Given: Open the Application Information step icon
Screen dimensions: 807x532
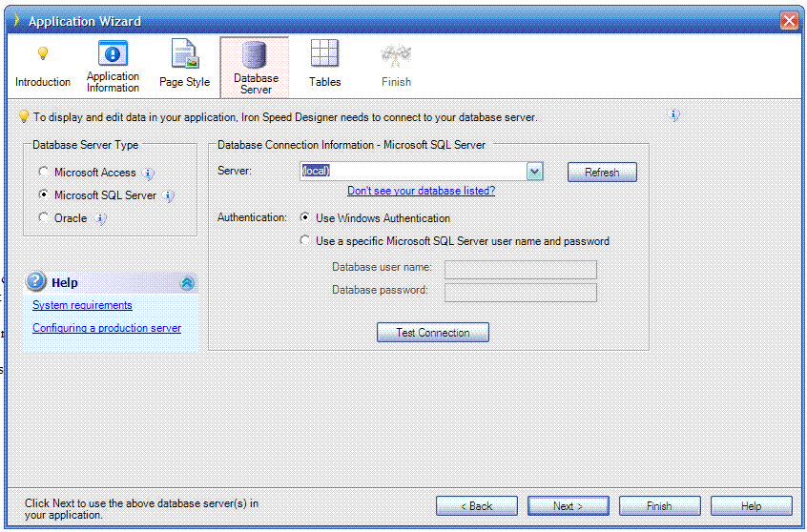Looking at the screenshot, I should click(x=113, y=53).
